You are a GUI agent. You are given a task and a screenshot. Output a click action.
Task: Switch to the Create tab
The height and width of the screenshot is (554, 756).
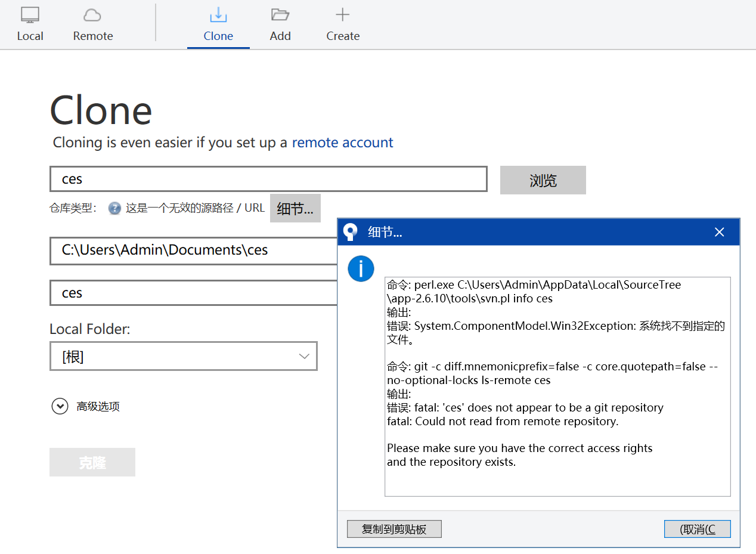[342, 24]
